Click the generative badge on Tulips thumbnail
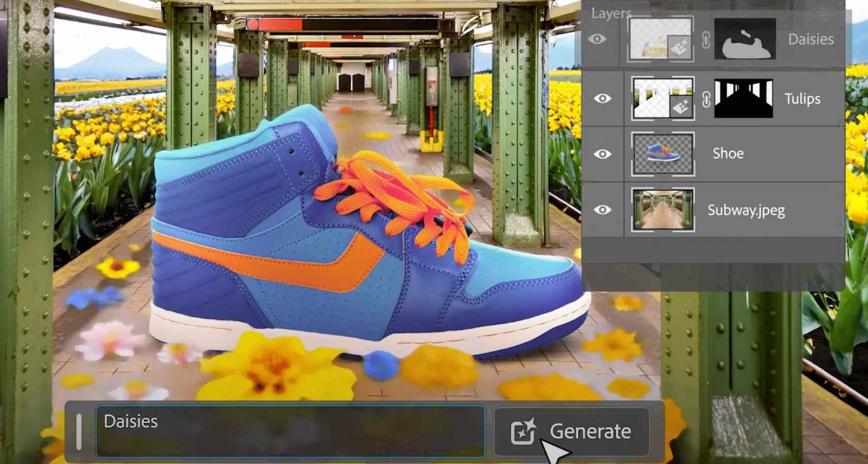Viewport: 868px width, 464px height. pyautogui.click(x=681, y=107)
